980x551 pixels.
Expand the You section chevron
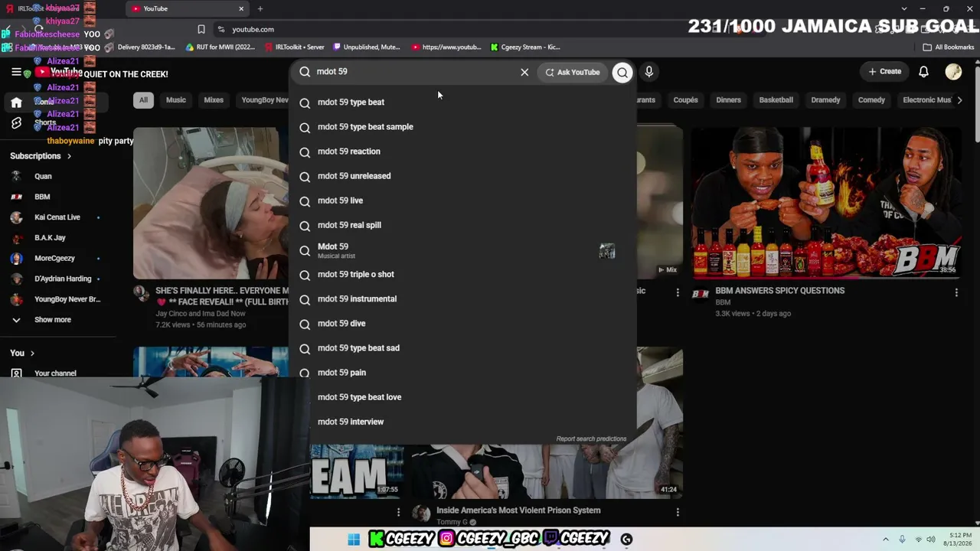(32, 353)
